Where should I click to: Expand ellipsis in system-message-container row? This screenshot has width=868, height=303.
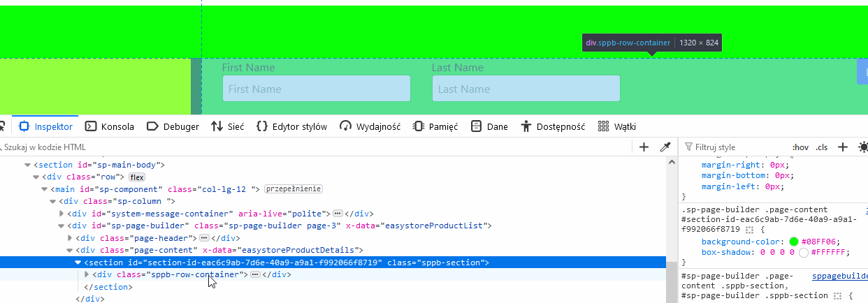[337, 214]
